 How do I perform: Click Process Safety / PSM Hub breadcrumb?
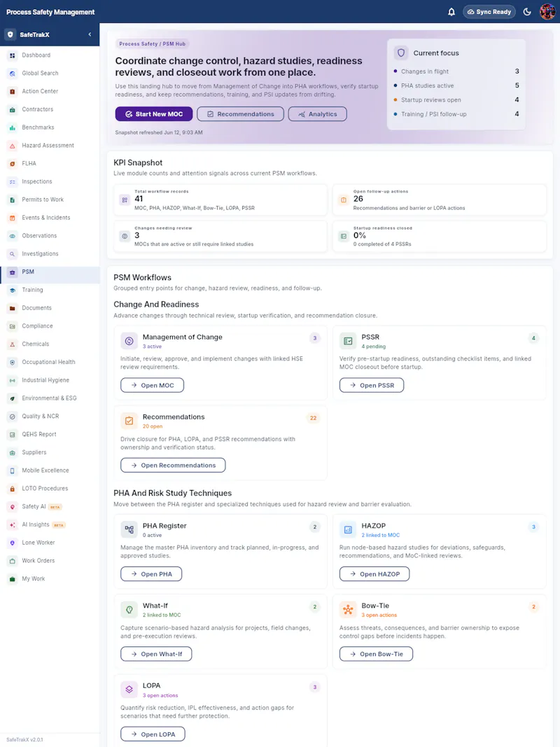[153, 44]
